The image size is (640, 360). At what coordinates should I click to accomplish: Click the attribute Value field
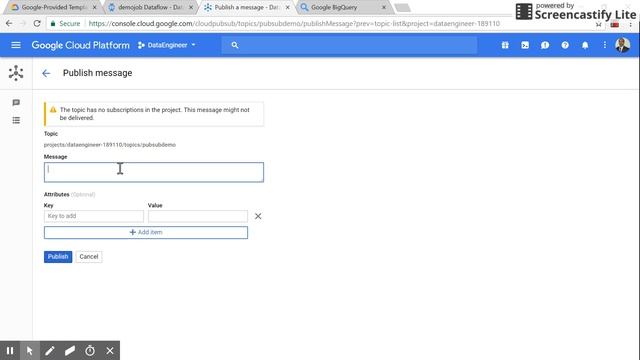pyautogui.click(x=198, y=216)
